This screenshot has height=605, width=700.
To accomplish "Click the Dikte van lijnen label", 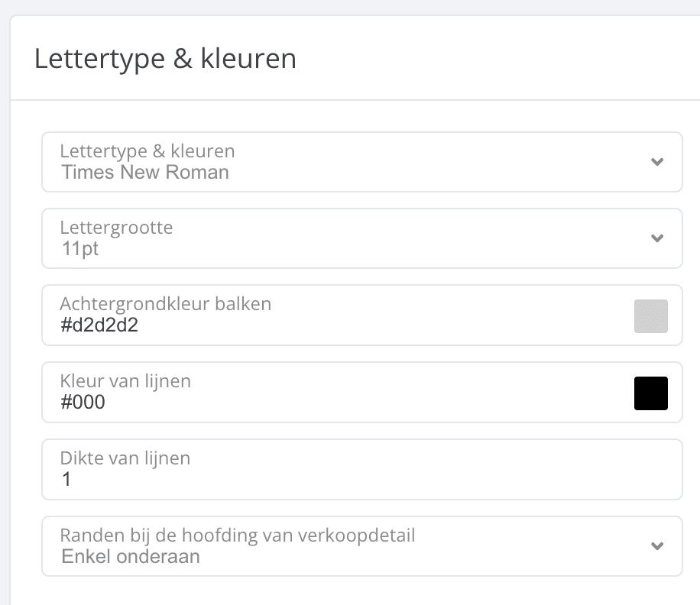I will pyautogui.click(x=125, y=458).
